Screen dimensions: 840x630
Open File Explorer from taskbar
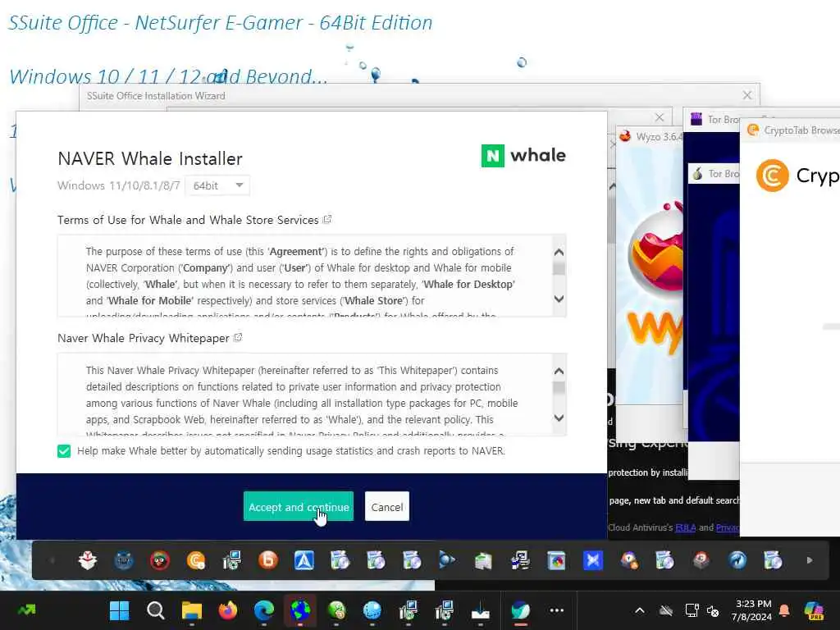pos(192,610)
